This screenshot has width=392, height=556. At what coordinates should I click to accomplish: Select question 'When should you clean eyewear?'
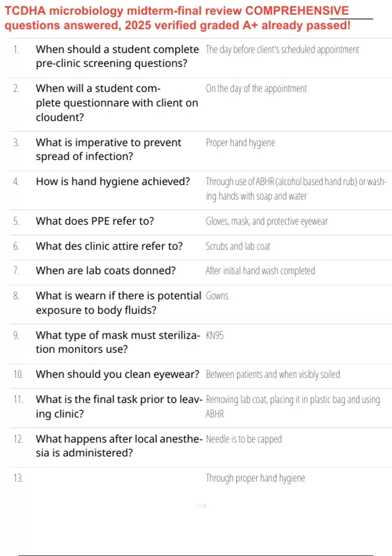click(x=117, y=374)
